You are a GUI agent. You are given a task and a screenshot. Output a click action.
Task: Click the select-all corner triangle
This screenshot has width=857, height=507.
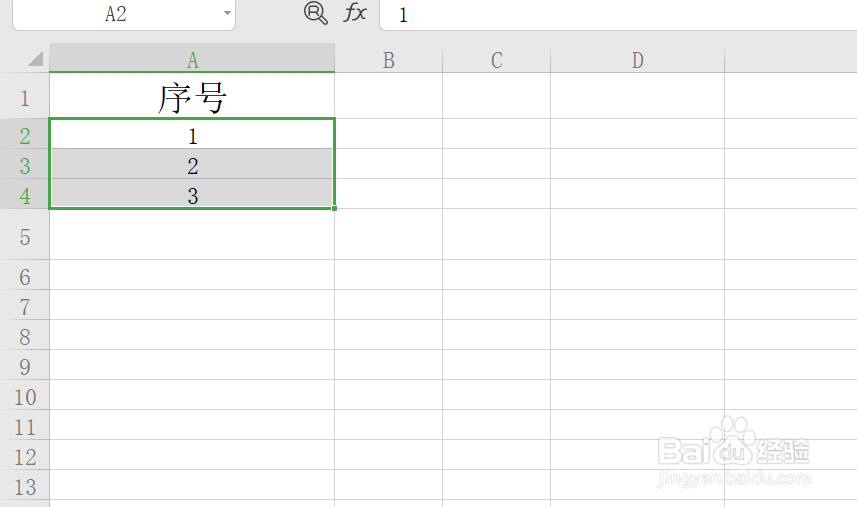[36, 59]
